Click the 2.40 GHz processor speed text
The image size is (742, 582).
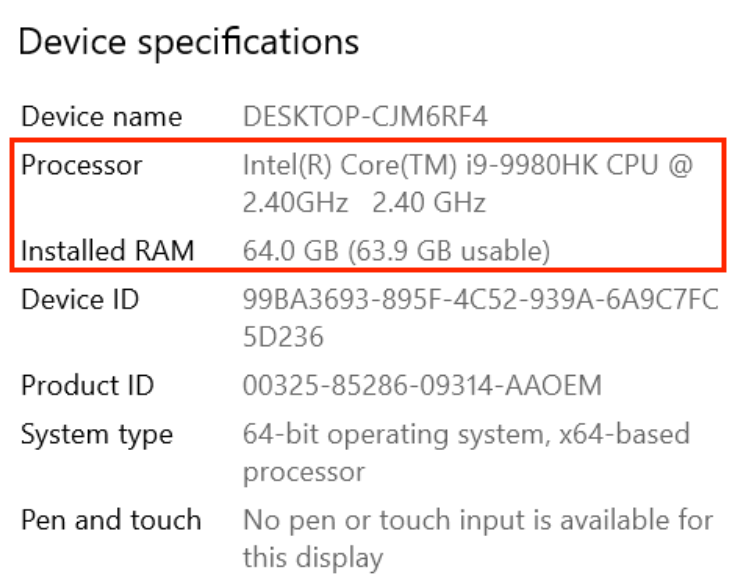(429, 203)
